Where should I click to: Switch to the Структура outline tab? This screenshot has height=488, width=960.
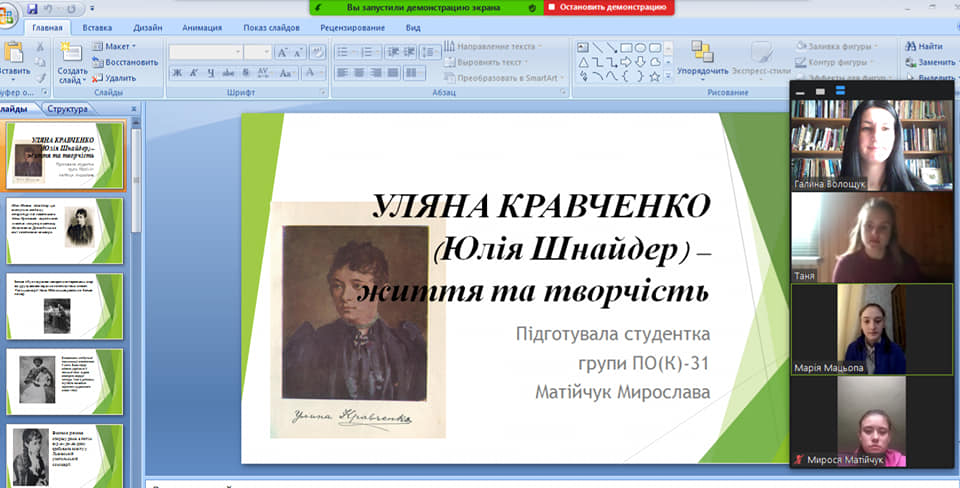[67, 109]
